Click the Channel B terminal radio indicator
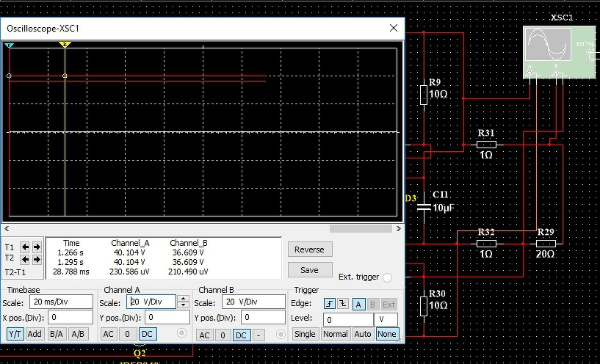Viewport: 600px width, 364px height. [x=281, y=334]
